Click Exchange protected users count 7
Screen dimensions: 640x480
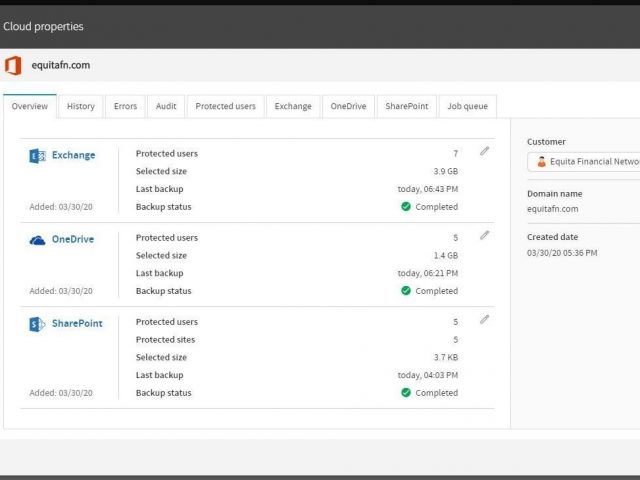click(x=456, y=153)
